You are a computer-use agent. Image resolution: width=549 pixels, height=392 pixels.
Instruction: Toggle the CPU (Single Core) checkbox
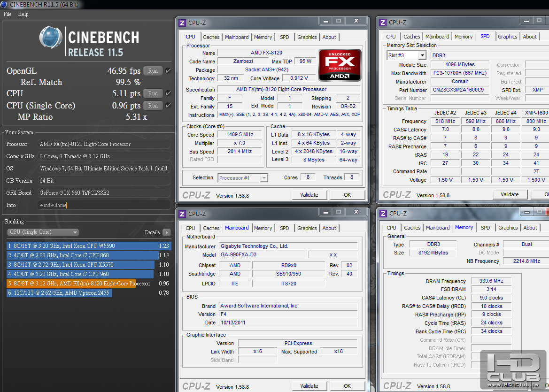click(169, 105)
